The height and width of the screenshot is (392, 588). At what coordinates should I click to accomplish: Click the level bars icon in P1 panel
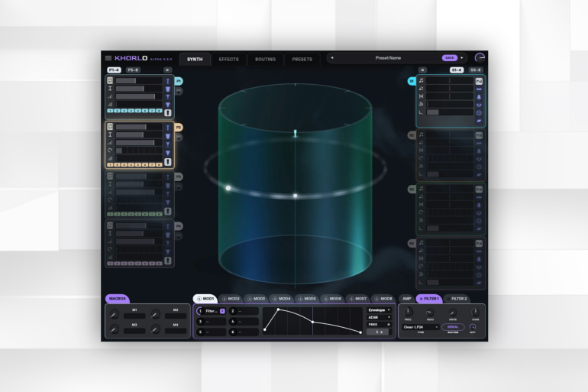tap(110, 96)
